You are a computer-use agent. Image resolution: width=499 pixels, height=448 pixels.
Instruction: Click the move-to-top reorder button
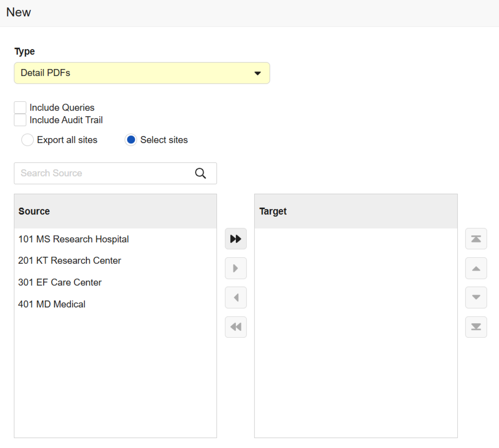click(x=476, y=239)
